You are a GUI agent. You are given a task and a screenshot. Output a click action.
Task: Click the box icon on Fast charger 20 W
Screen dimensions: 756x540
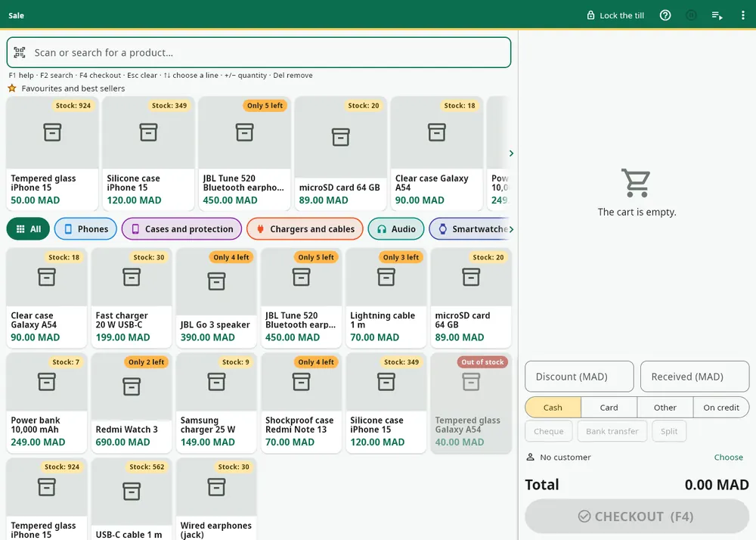coord(132,278)
